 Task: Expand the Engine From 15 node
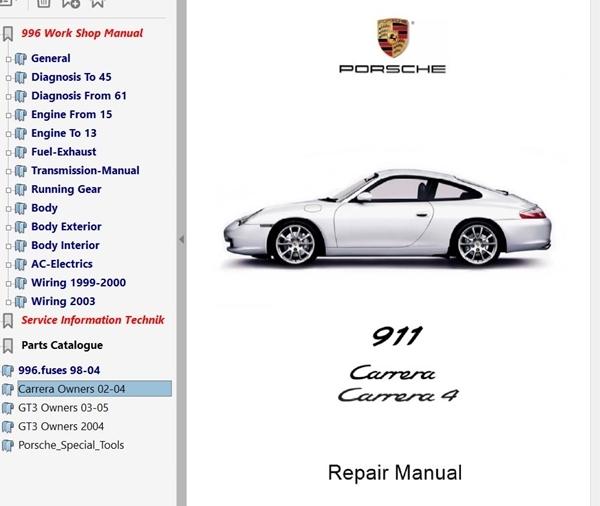8,116
